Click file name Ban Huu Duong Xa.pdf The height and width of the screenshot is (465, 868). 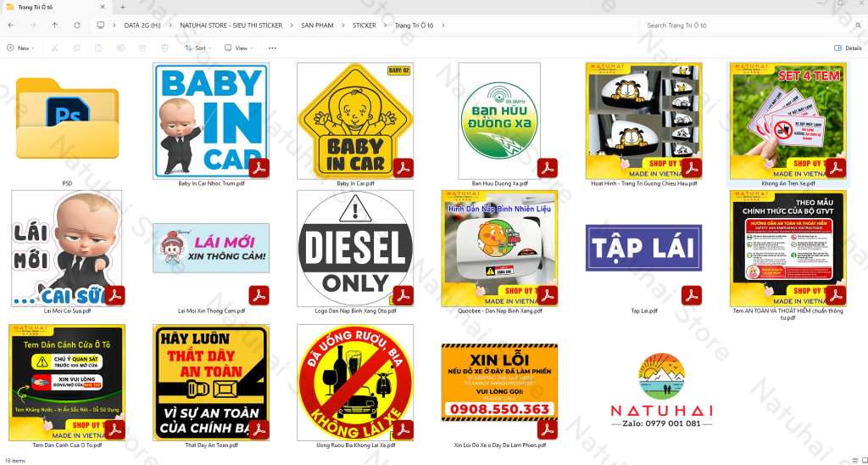(499, 183)
